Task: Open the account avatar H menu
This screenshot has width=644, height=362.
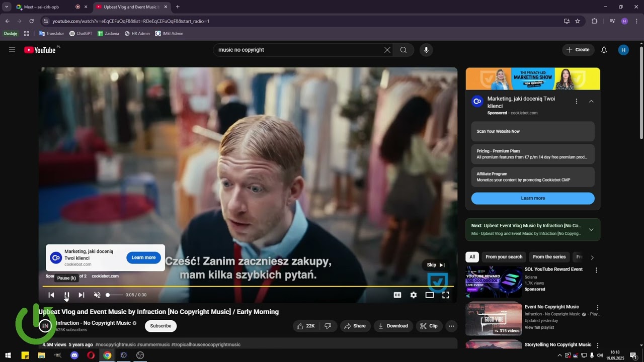Action: pos(623,50)
